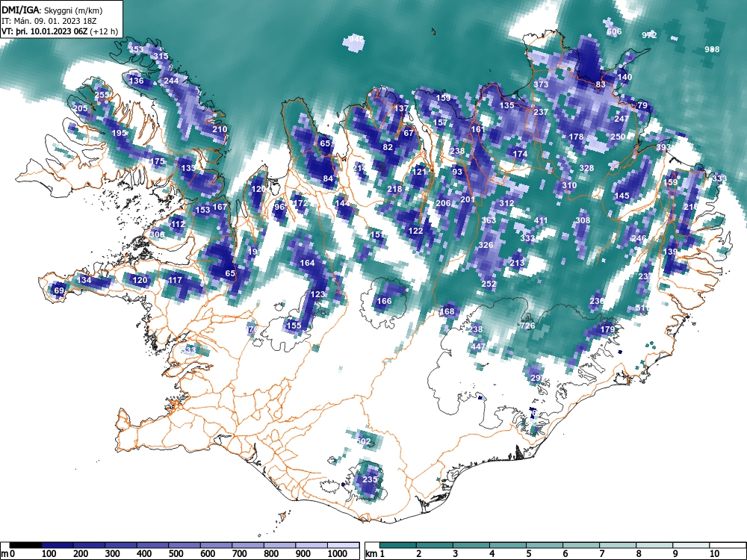Image resolution: width=747 pixels, height=560 pixels.
Task: Click the visibility value "247"
Action: pos(622,119)
